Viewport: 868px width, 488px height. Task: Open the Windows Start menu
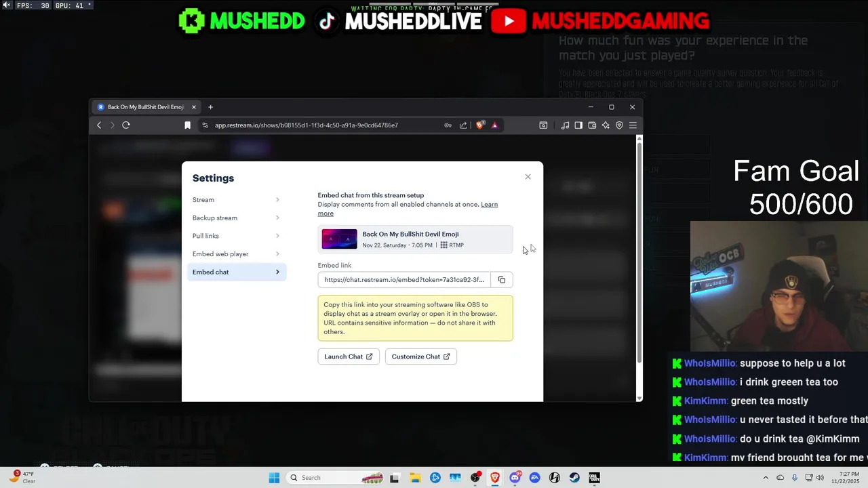coord(274,478)
